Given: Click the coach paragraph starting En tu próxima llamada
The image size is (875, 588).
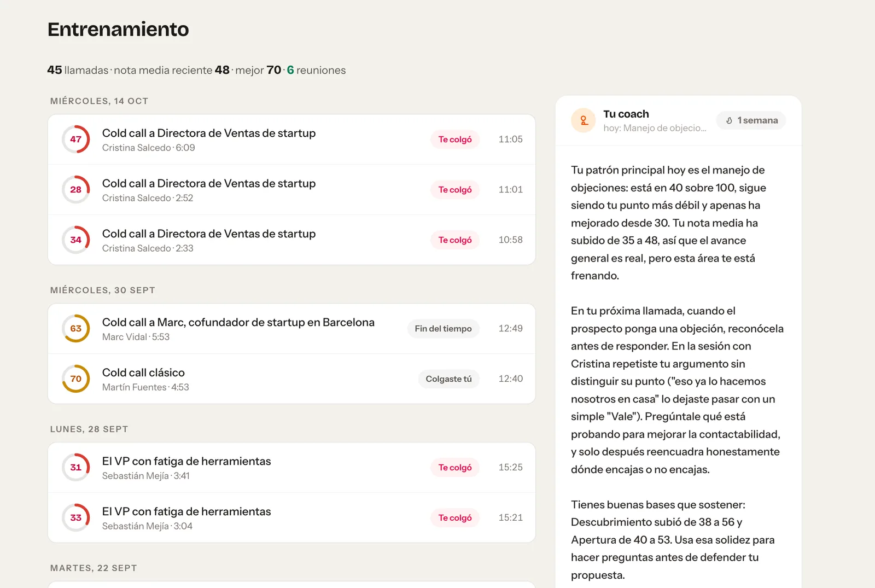Looking at the screenshot, I should coord(678,390).
